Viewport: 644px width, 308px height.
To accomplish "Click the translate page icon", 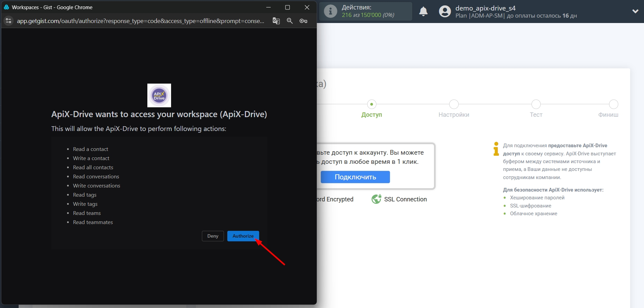I will pyautogui.click(x=276, y=21).
